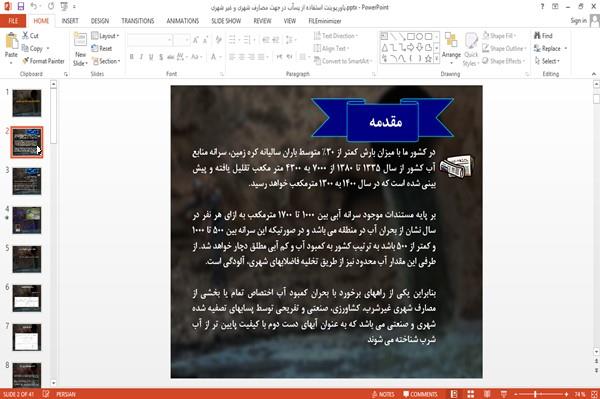
Task: Pick the star shape from the shapes gallery
Action: pos(428,59)
